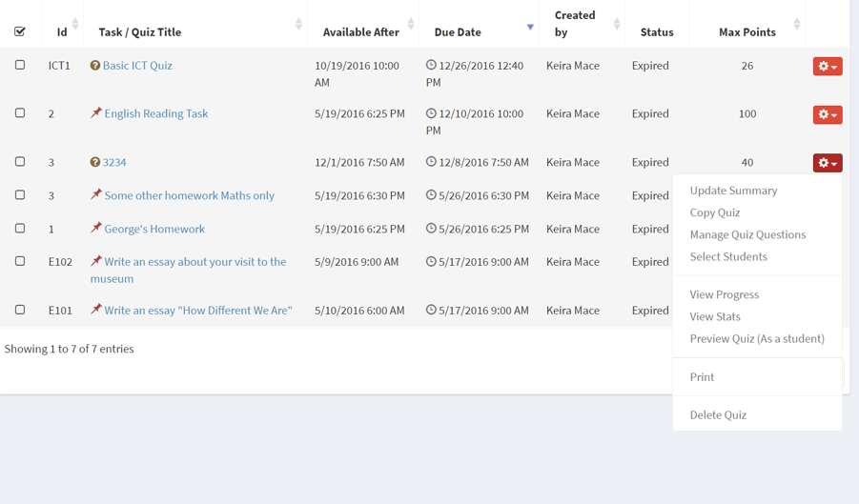Click the pushpin icon beside George's Homework
The height and width of the screenshot is (504, 859).
(x=96, y=228)
